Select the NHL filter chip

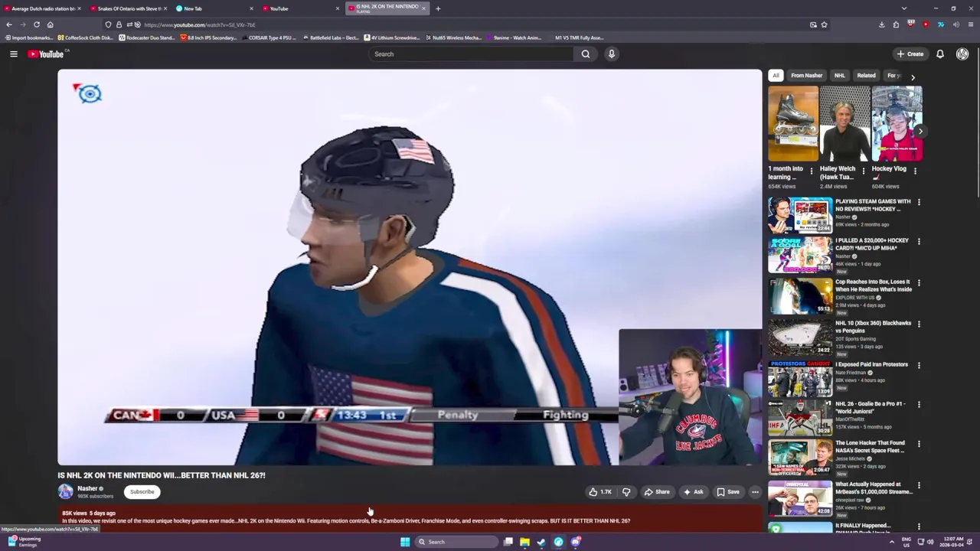pyautogui.click(x=839, y=76)
